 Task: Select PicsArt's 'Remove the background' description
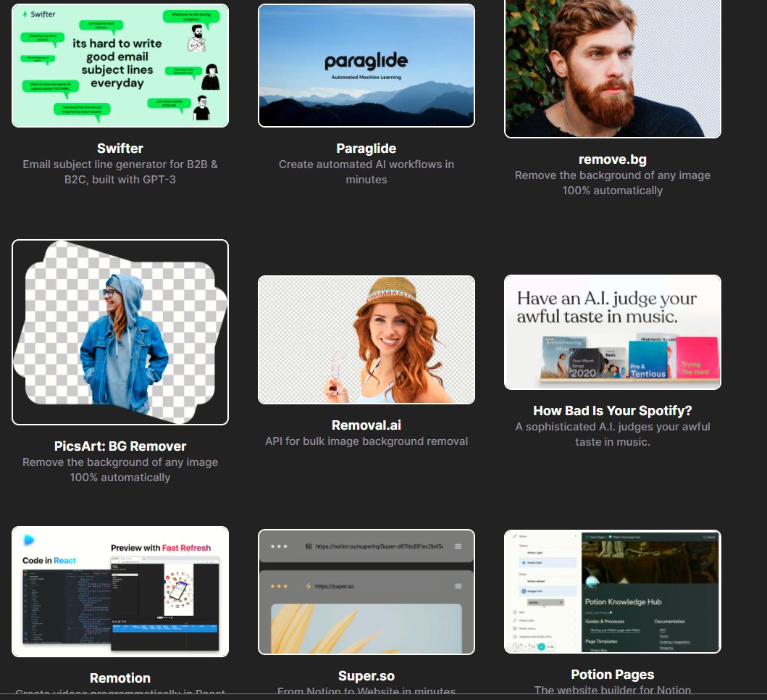tap(120, 470)
